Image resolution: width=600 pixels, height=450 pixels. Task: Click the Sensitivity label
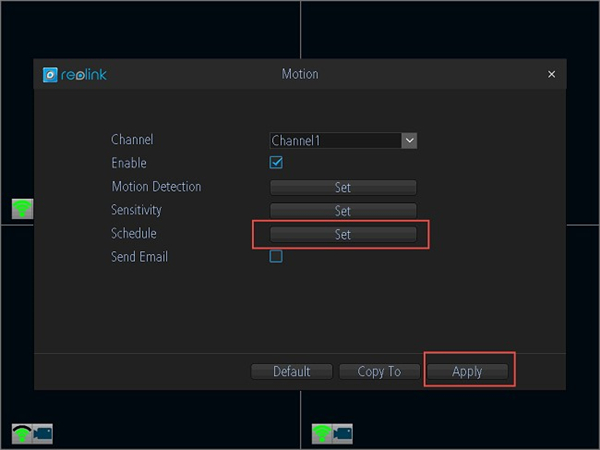[136, 210]
